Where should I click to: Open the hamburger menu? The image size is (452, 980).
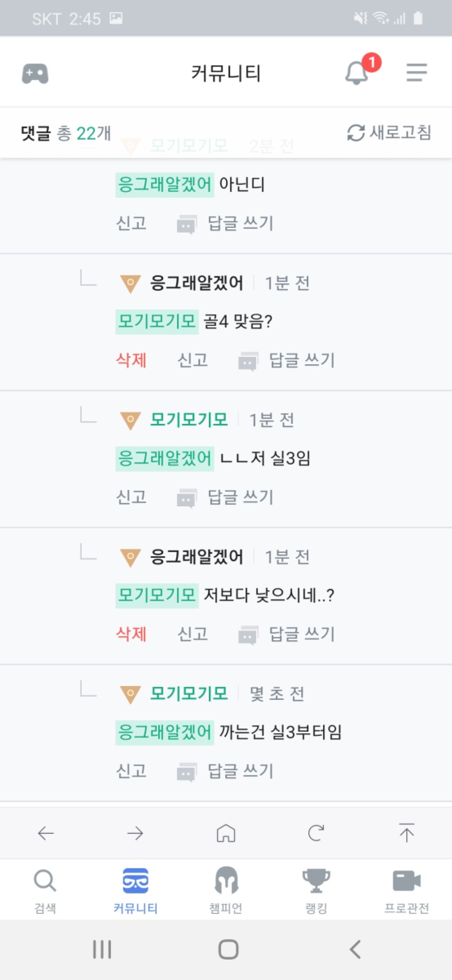point(416,72)
